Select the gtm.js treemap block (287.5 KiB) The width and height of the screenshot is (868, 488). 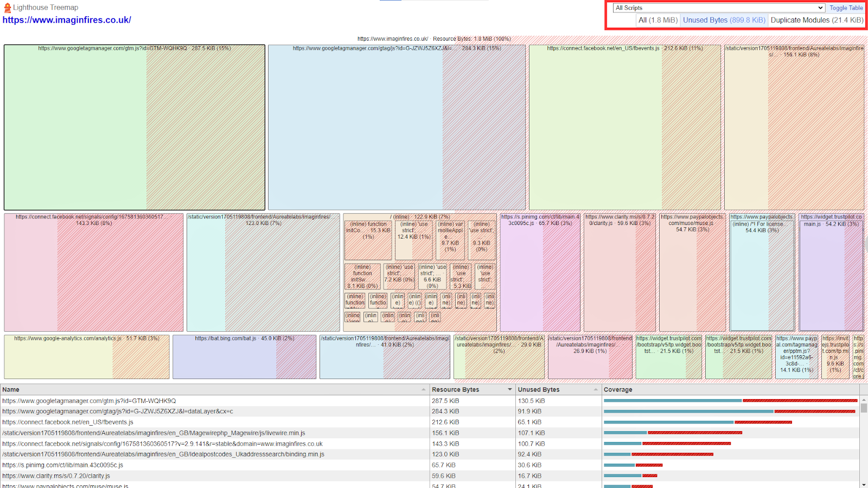pos(135,127)
